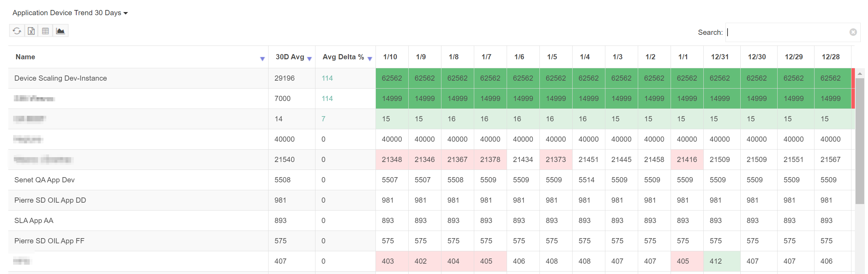Sort by the Avg Delta % header

point(343,57)
